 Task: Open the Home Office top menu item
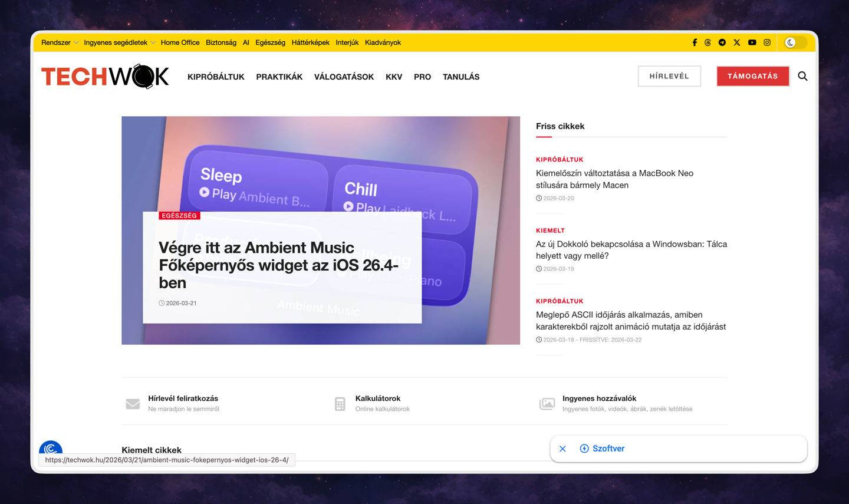180,42
